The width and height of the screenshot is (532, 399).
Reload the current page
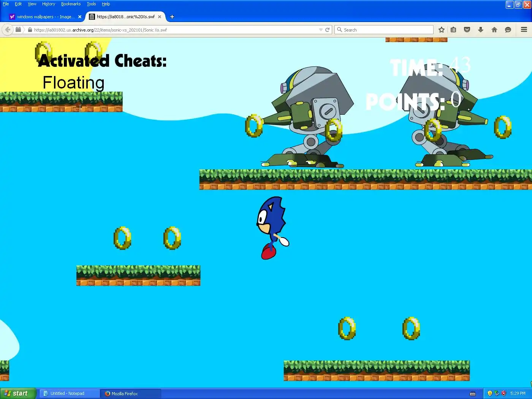pyautogui.click(x=327, y=30)
